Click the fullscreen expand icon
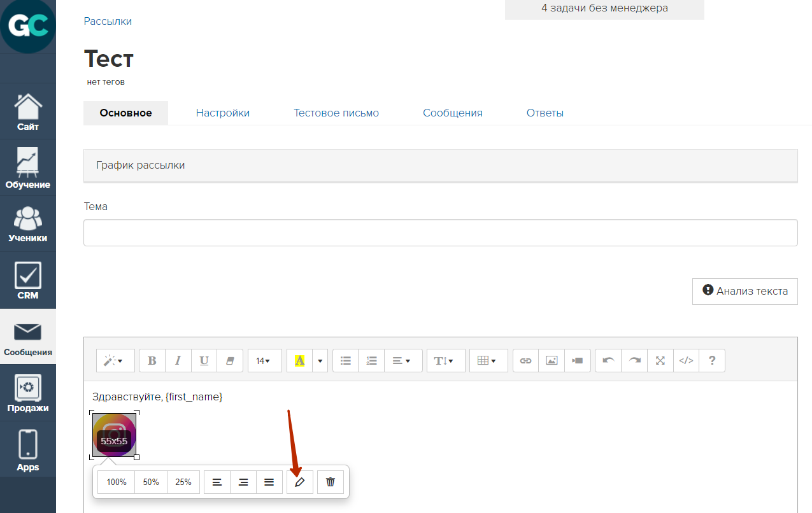This screenshot has width=812, height=513. coord(660,360)
